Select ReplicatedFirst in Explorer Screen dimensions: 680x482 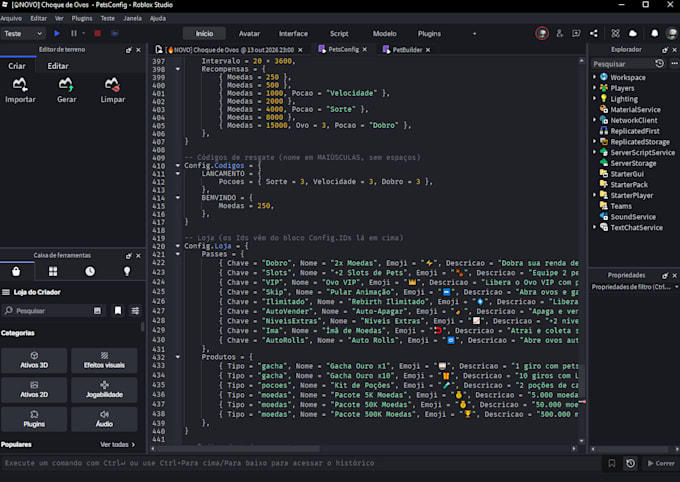click(634, 131)
